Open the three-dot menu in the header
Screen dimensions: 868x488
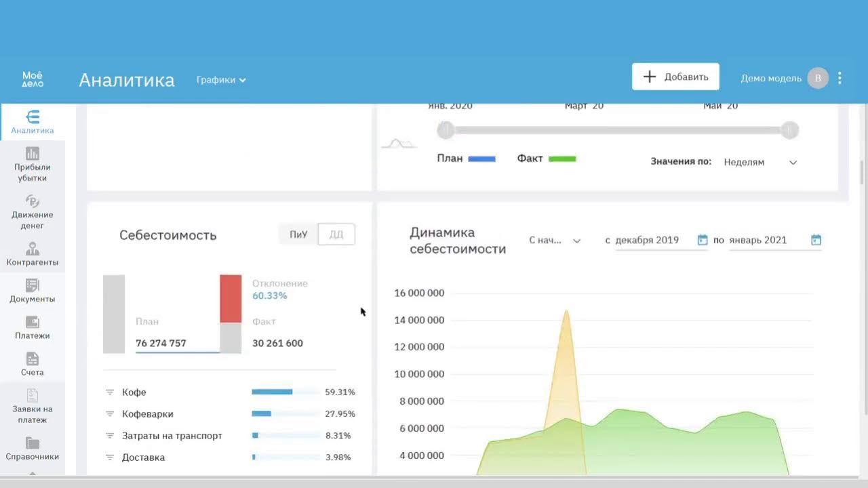[840, 78]
